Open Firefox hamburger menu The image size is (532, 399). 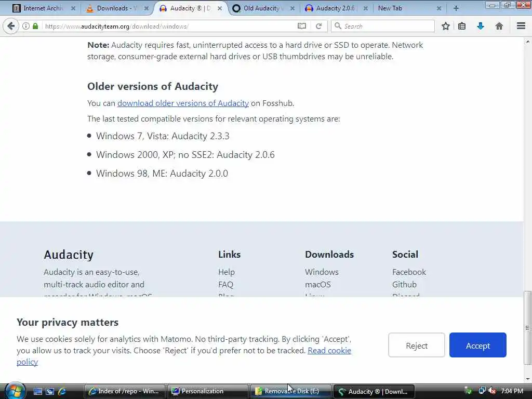click(x=521, y=26)
